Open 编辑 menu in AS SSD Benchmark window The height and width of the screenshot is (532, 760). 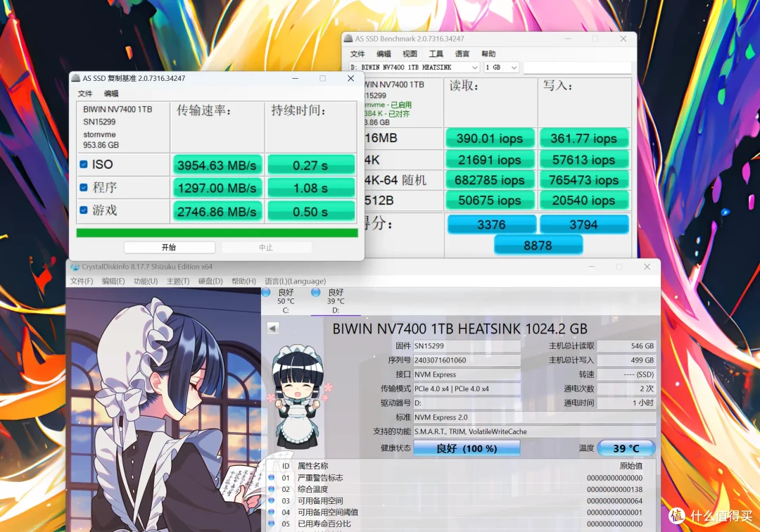(x=384, y=53)
